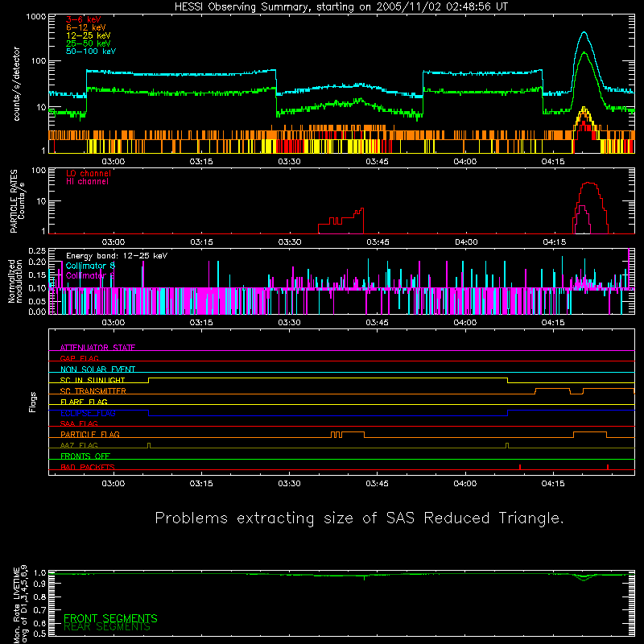Click the counts/s/detector axis label
644x644 pixels.
click(17, 84)
